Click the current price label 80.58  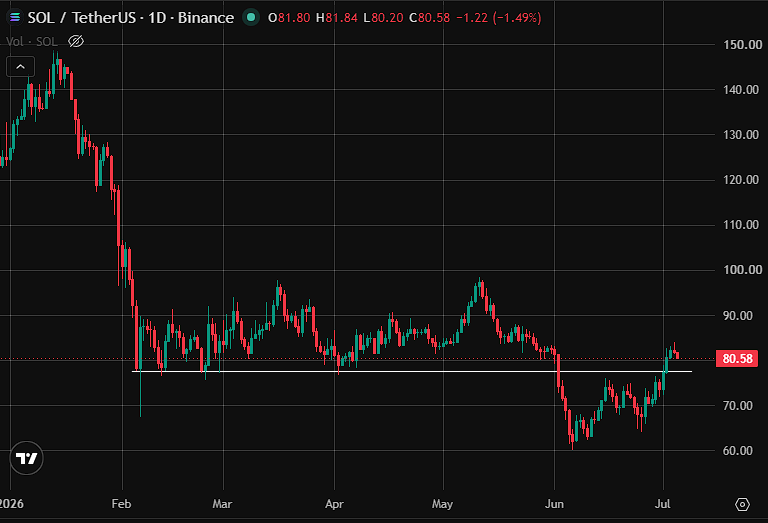pos(737,358)
